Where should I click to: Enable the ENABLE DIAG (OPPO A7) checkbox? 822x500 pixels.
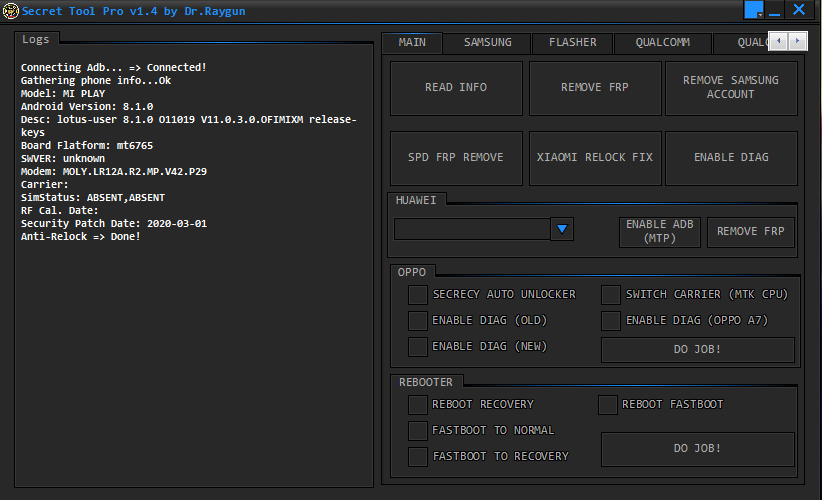click(611, 321)
